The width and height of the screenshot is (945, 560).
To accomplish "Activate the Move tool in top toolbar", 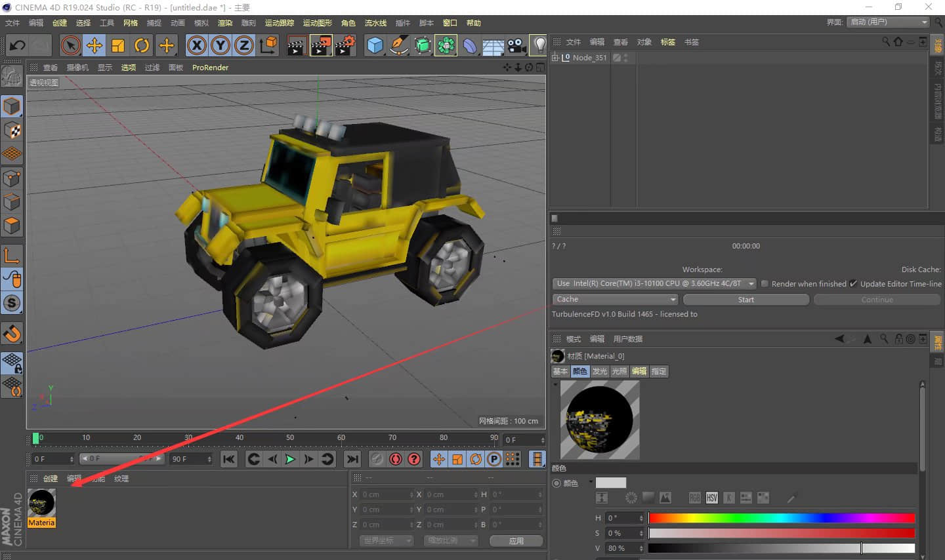I will pos(94,45).
